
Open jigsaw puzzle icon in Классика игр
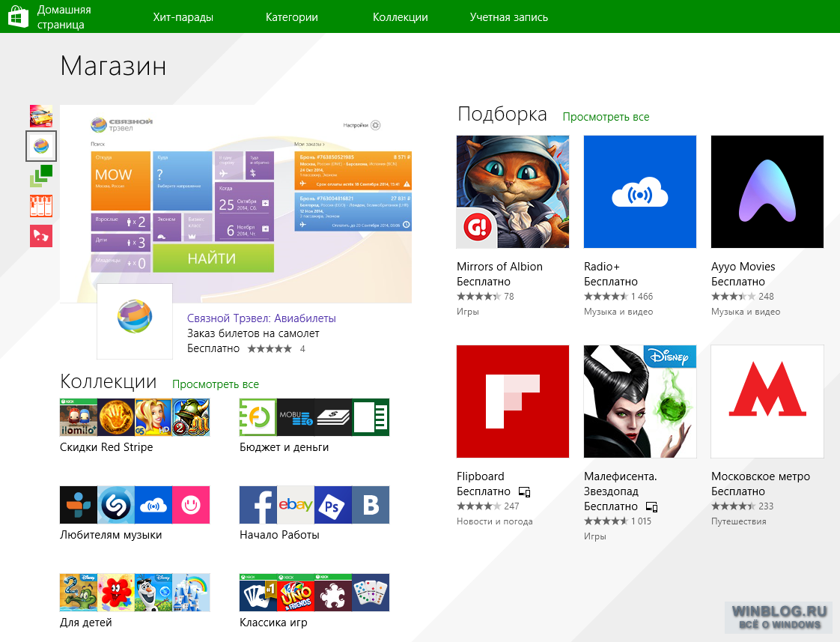[333, 592]
